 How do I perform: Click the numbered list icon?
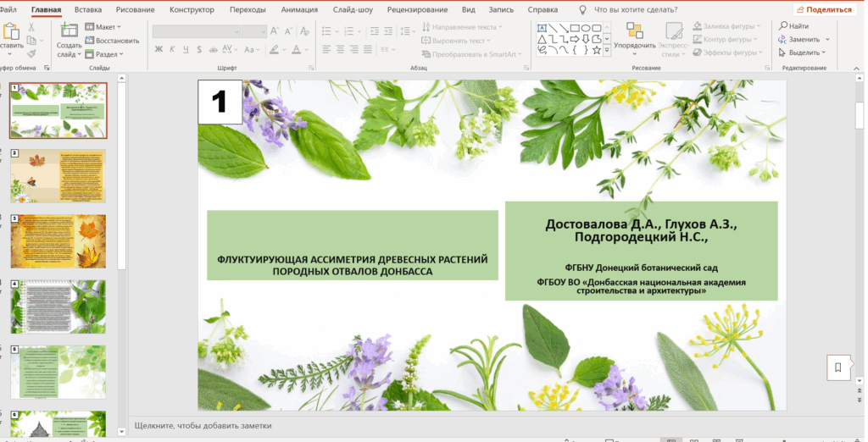pos(350,31)
